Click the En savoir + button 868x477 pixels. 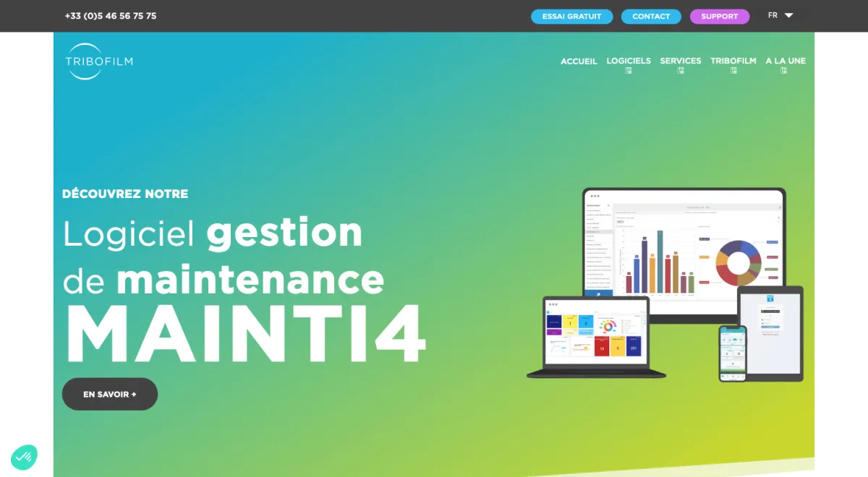point(110,394)
